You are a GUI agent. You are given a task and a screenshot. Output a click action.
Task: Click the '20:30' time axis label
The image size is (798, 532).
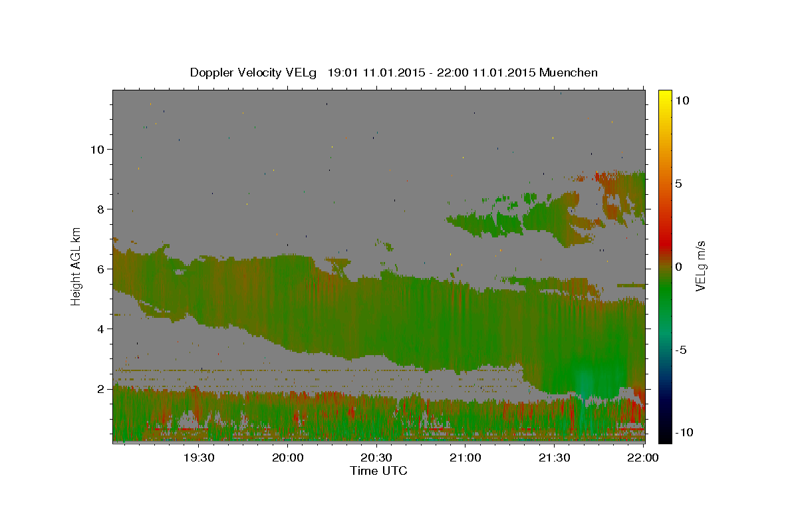point(376,458)
